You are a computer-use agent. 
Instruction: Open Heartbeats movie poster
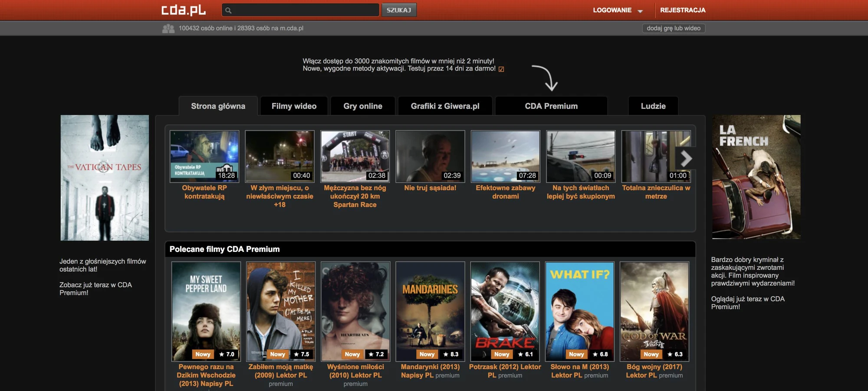pos(355,311)
